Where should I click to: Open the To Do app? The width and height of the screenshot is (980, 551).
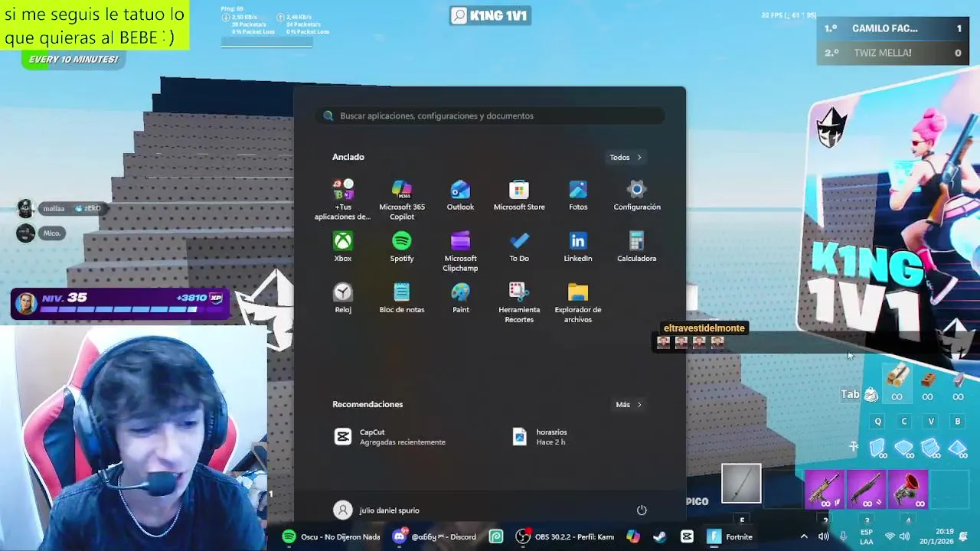tap(519, 246)
